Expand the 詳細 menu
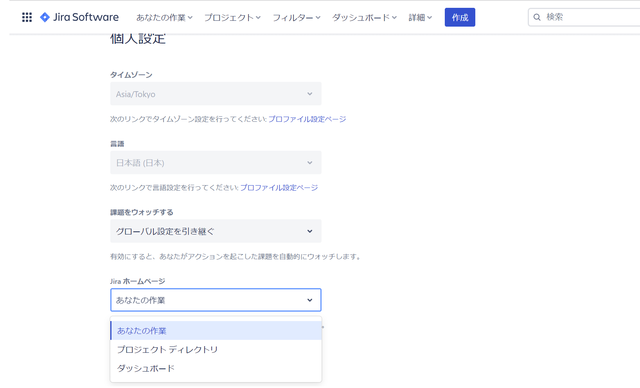 (420, 18)
